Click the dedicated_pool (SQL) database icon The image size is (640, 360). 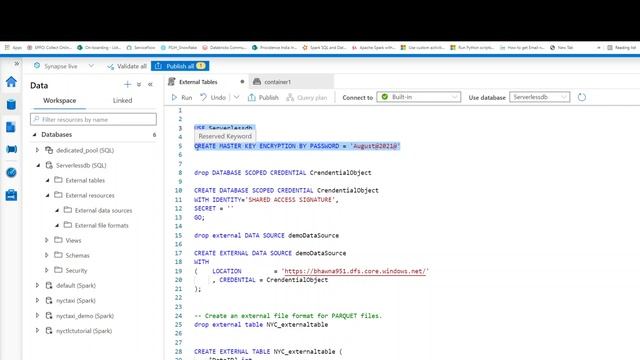point(49,150)
